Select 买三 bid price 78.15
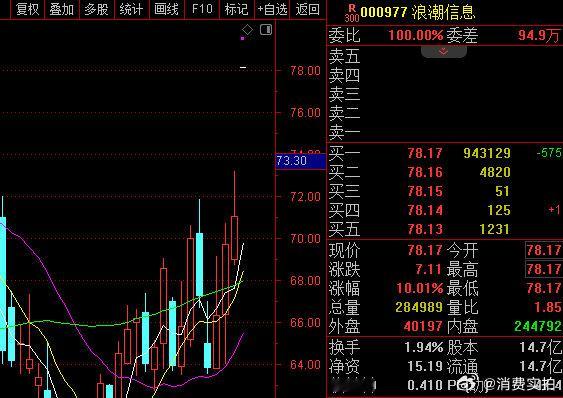The width and height of the screenshot is (563, 398). (425, 191)
